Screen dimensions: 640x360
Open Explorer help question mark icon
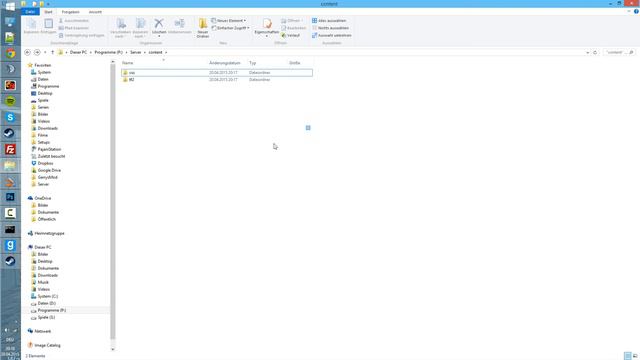pyautogui.click(x=636, y=11)
